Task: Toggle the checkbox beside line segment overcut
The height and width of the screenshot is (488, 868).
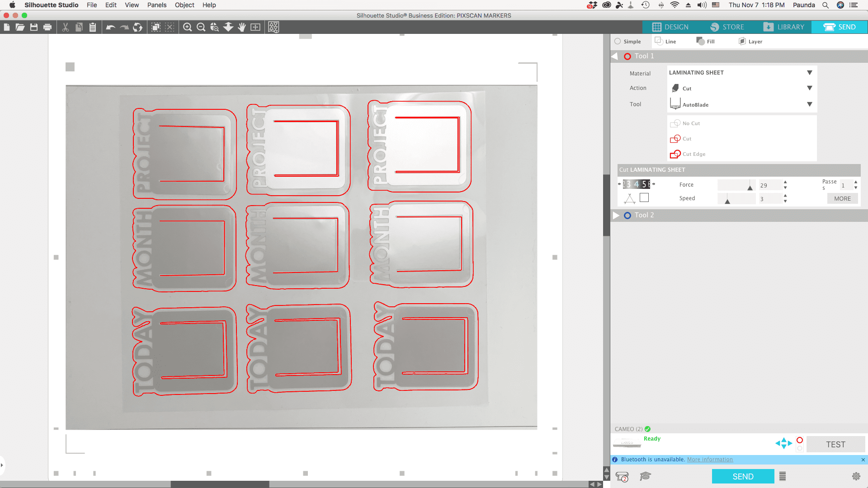Action: point(644,198)
